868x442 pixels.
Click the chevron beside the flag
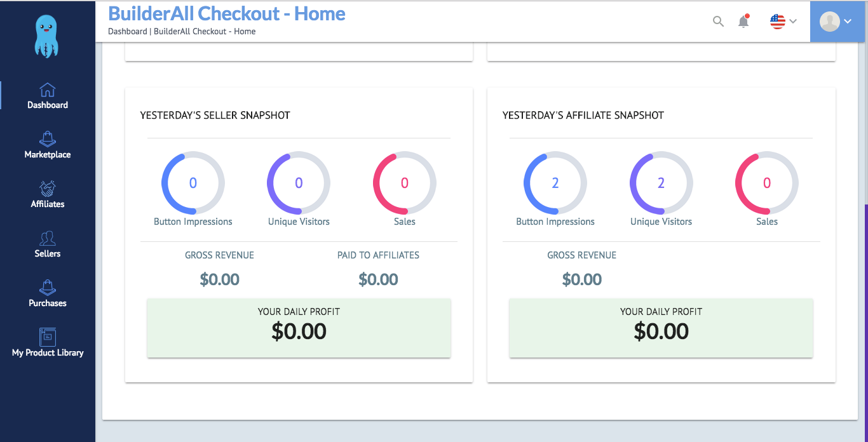(792, 22)
